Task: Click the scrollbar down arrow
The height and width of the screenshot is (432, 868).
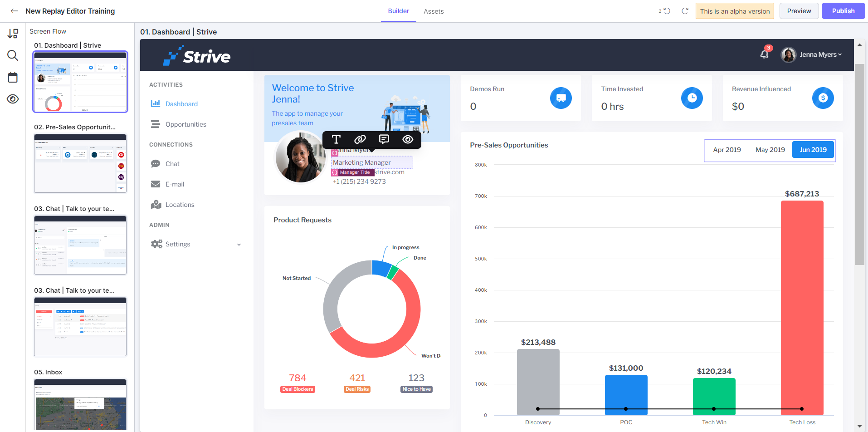Action: 859,426
